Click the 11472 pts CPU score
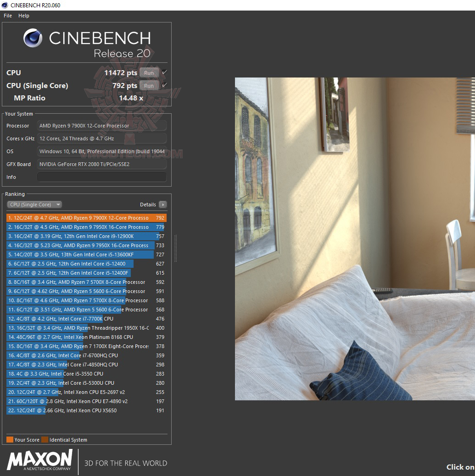The height and width of the screenshot is (476, 475). click(x=121, y=73)
